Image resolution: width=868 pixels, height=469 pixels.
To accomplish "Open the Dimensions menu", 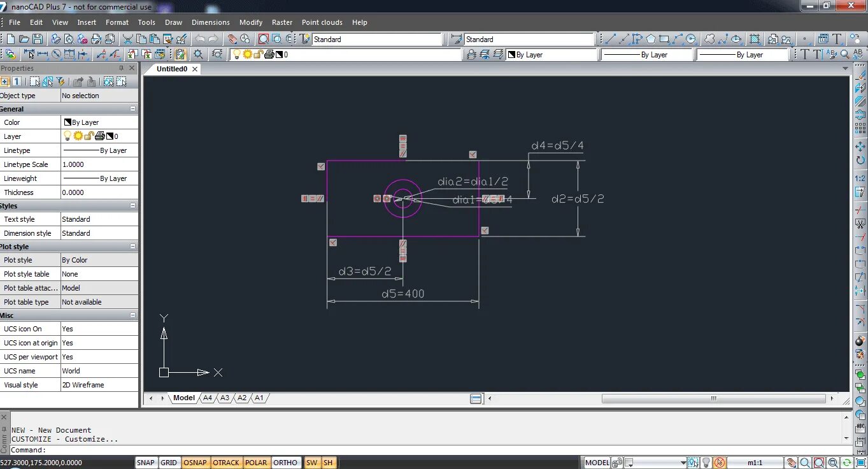I will click(x=210, y=22).
